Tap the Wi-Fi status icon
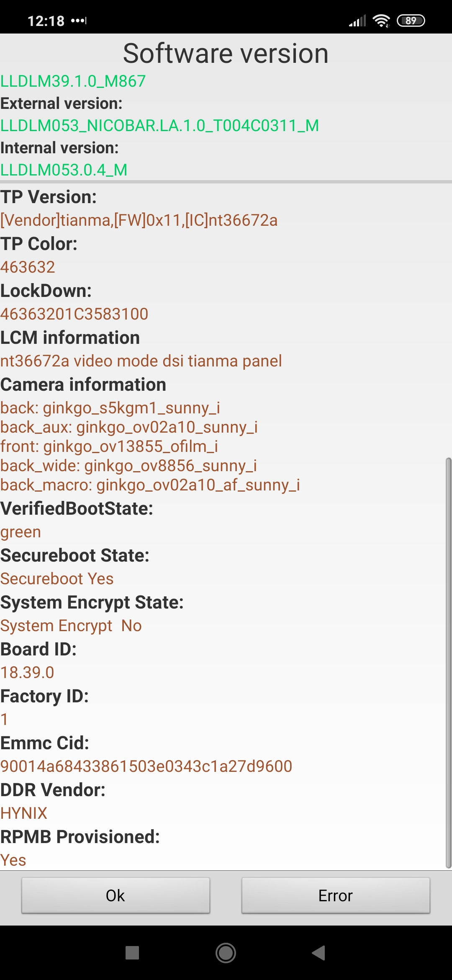 (x=381, y=21)
